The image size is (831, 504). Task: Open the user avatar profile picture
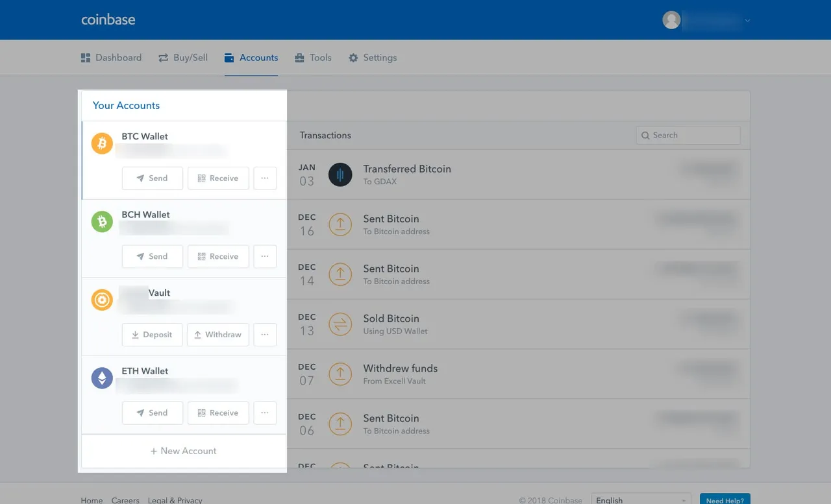click(x=671, y=20)
